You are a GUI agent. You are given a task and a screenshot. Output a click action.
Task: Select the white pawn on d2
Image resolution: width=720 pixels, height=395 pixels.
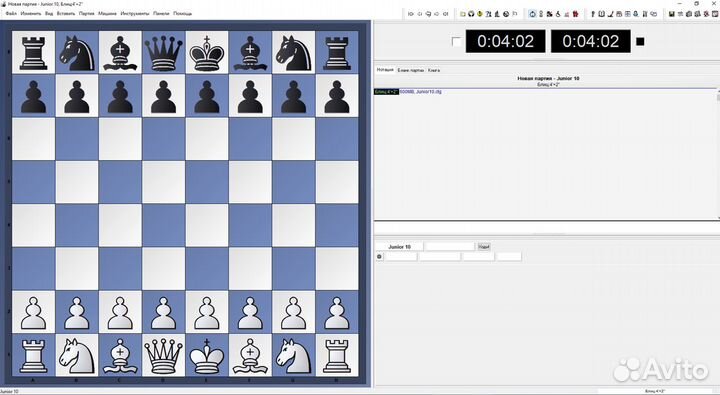(163, 312)
